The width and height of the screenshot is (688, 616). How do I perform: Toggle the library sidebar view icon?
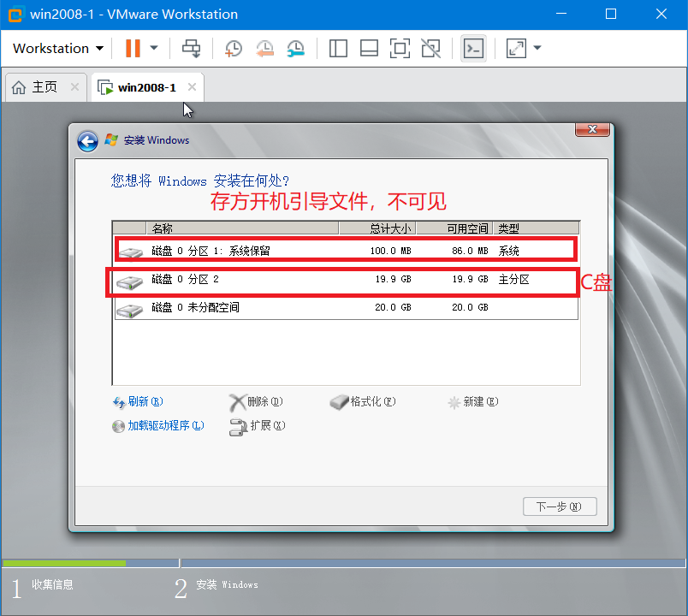338,48
